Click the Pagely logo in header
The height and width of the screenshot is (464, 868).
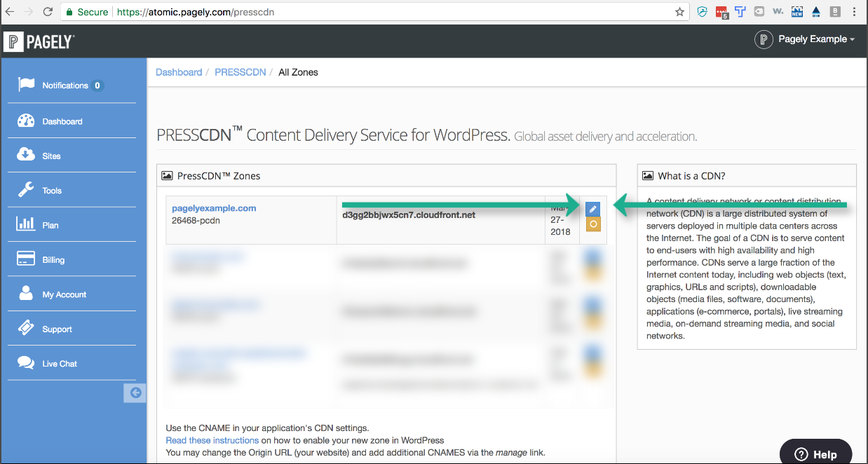click(x=39, y=42)
